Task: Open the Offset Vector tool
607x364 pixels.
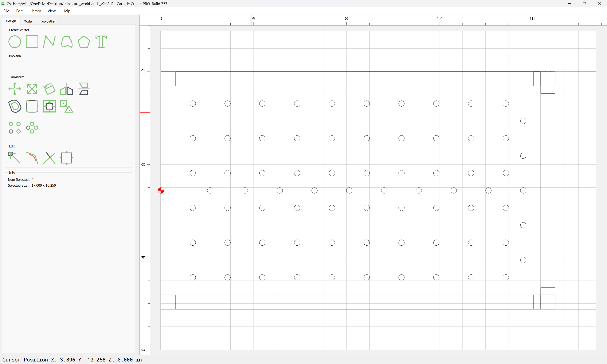Action: (15, 106)
